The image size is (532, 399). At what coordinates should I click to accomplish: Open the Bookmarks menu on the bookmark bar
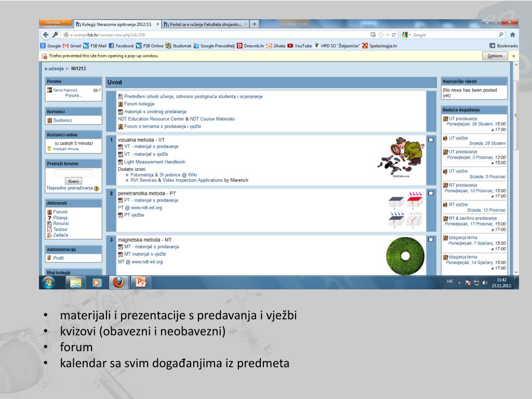[x=503, y=46]
